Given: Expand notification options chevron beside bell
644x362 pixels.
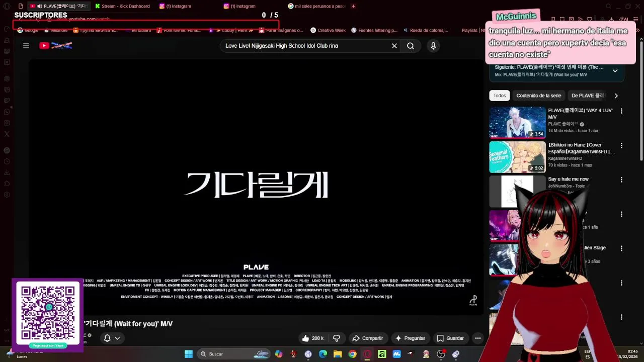Looking at the screenshot, I should point(117,338).
